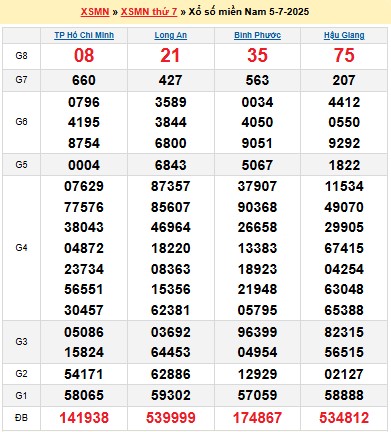Click the G1 number 57059
Screen dimensions: 391x432
(257, 395)
